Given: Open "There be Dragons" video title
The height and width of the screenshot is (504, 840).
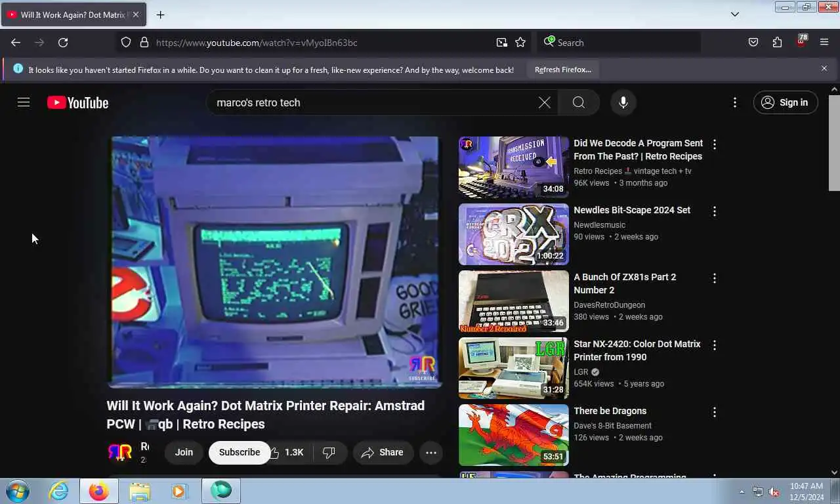Looking at the screenshot, I should [x=610, y=411].
